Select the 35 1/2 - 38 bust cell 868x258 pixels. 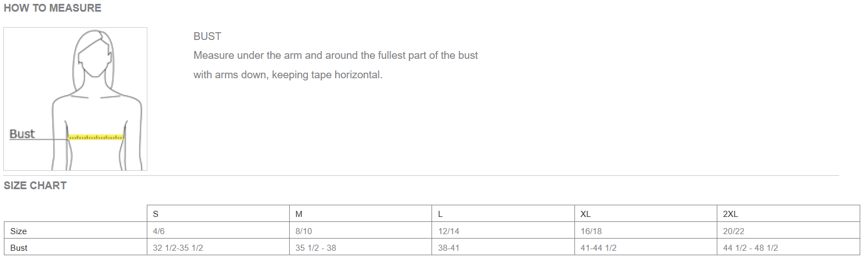coord(316,248)
